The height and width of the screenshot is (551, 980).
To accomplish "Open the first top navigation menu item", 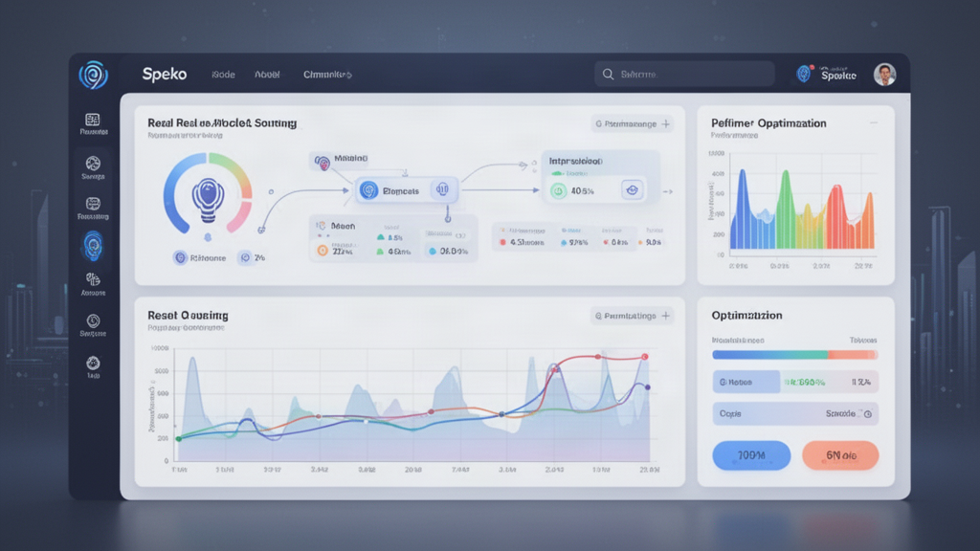I will (x=223, y=75).
